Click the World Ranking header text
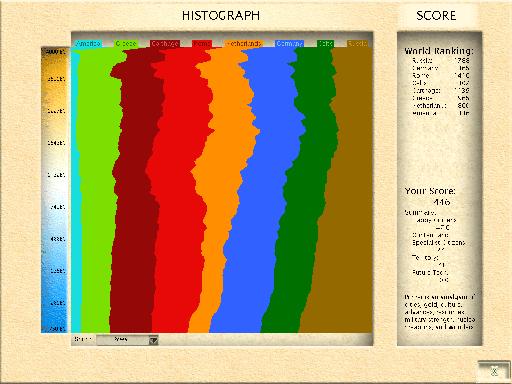Viewport: 512px width, 384px height. click(x=439, y=51)
